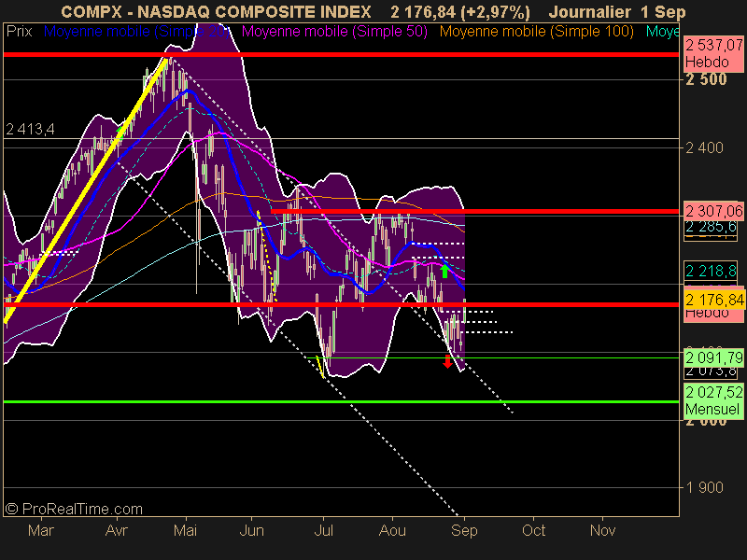The image size is (747, 560).
Task: Select the Moyenne mobile Simple 50 legend
Action: [x=334, y=32]
